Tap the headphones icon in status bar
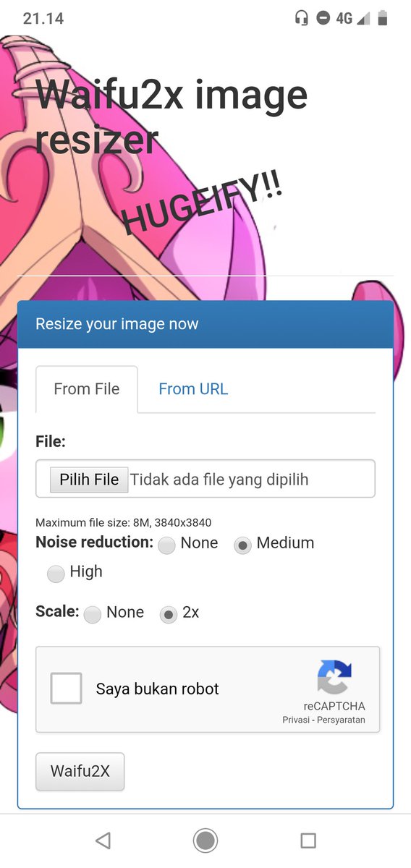Viewport: 411px width, 868px height. [302, 18]
